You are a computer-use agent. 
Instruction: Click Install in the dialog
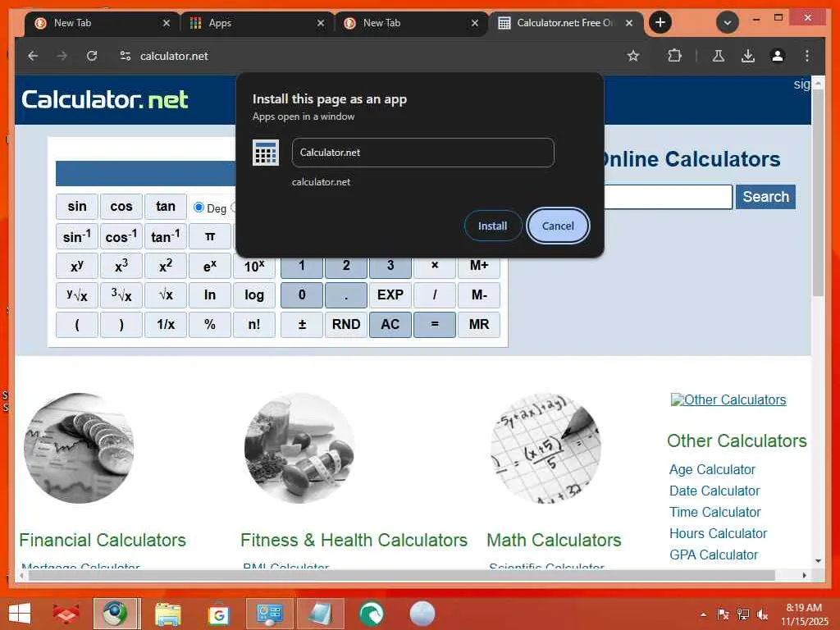(492, 226)
